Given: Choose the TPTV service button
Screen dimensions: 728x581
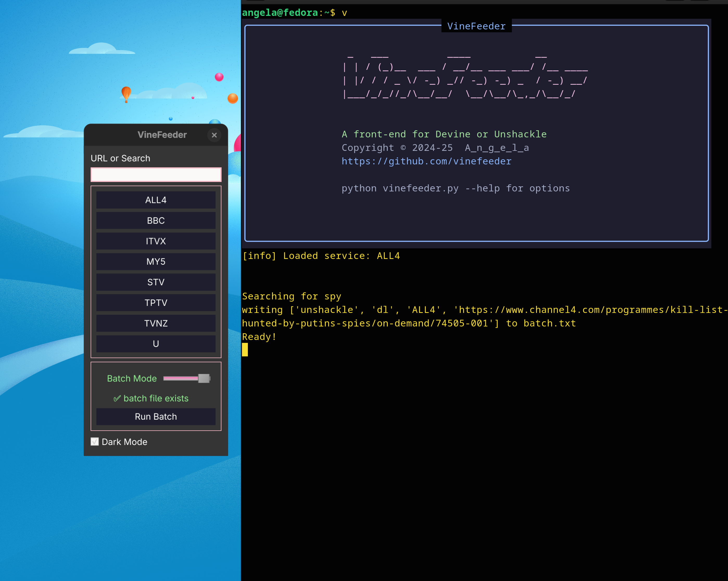Looking at the screenshot, I should (156, 303).
